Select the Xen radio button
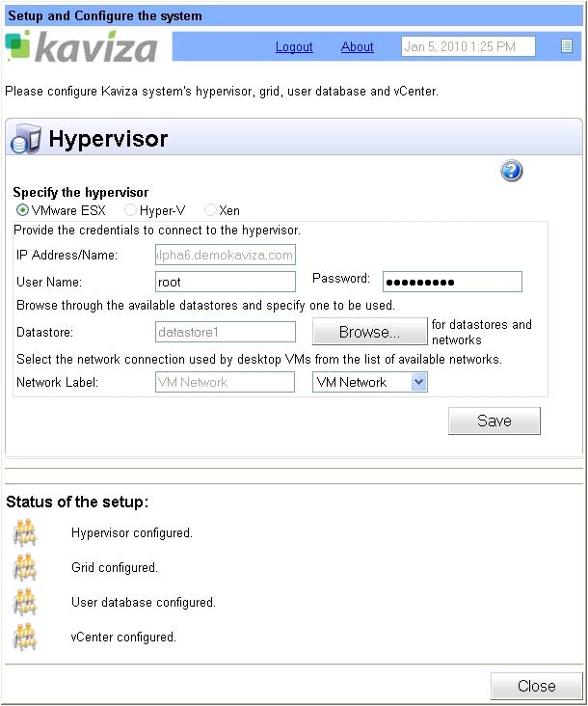The image size is (588, 706). click(x=210, y=210)
